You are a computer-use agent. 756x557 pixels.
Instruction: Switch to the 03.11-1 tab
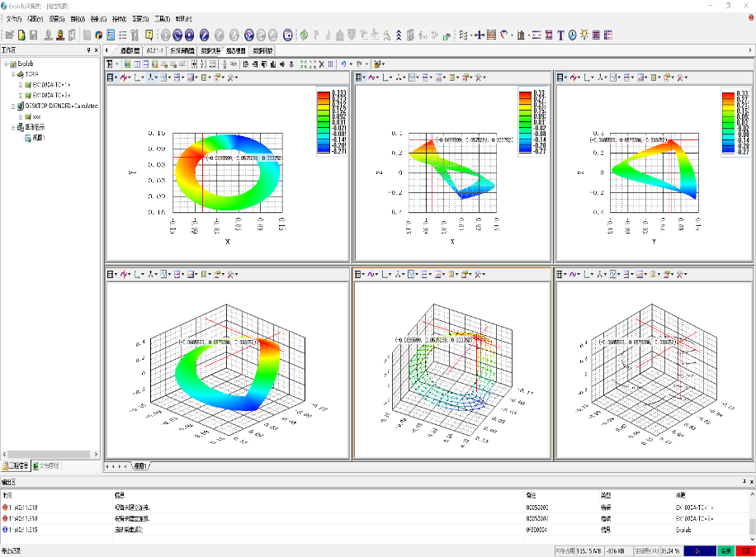point(154,50)
